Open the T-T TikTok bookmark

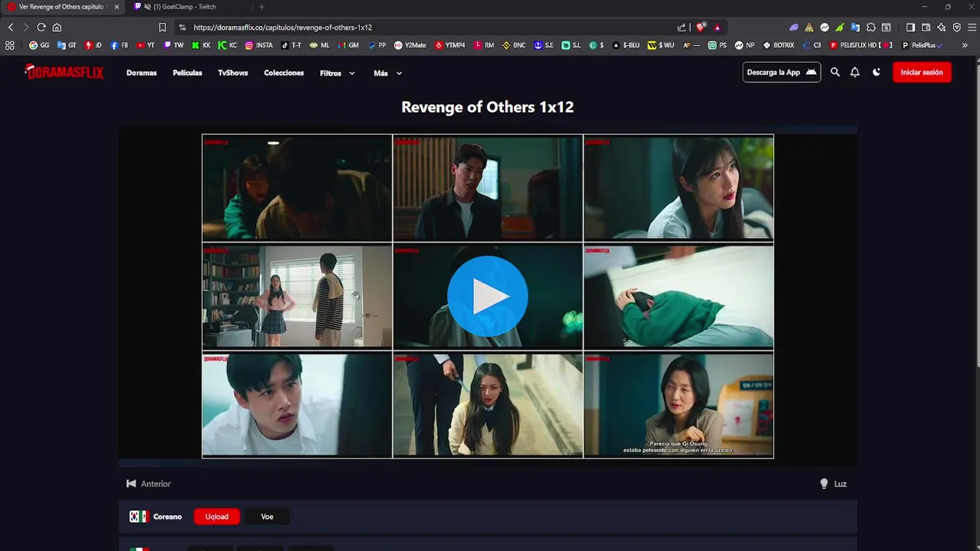291,45
